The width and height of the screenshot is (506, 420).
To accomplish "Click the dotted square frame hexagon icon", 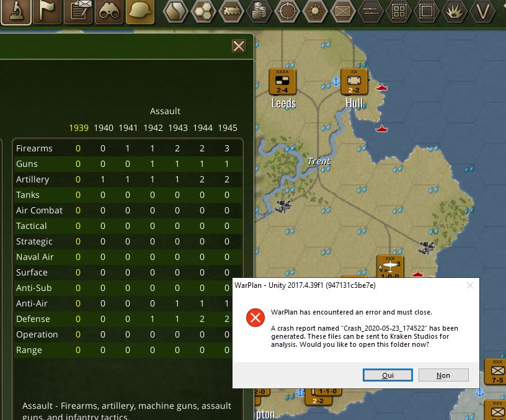I will pos(427,11).
